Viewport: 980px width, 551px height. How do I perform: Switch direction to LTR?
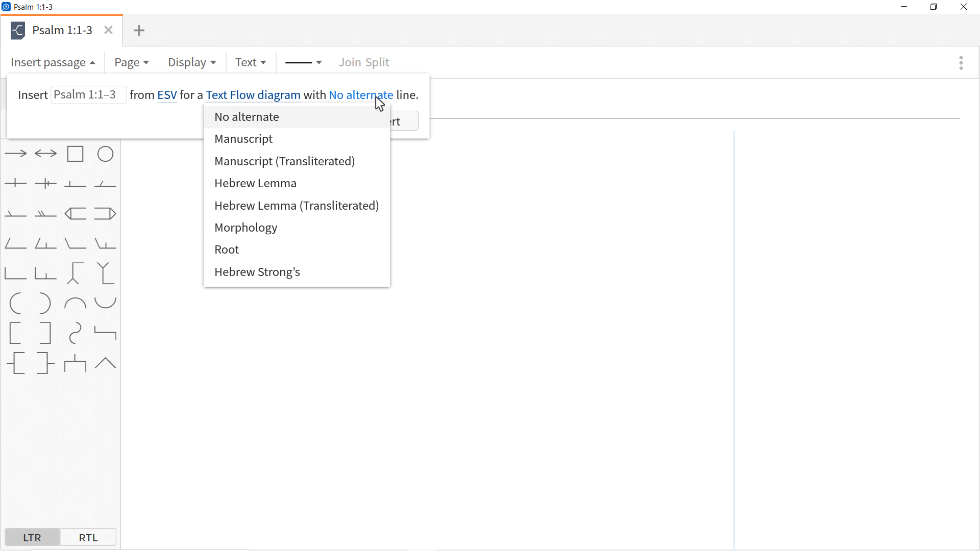(32, 538)
